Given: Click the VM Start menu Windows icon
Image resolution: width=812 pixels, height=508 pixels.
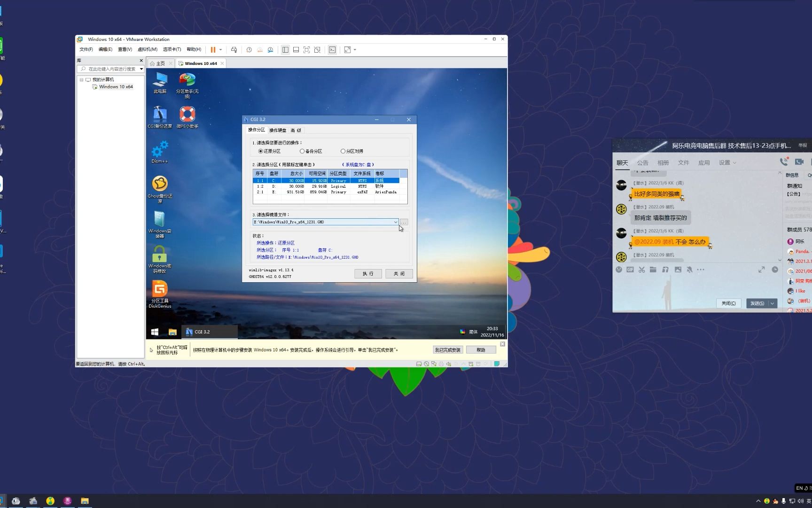Looking at the screenshot, I should coord(155,332).
